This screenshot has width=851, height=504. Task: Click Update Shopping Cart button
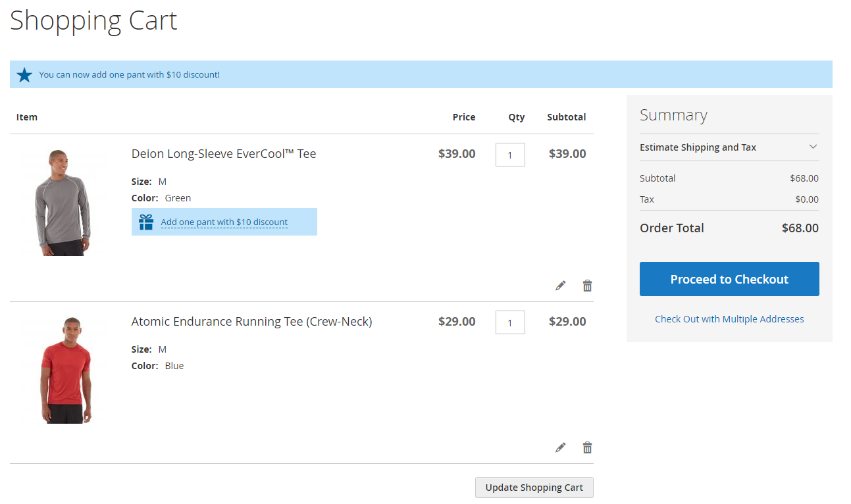point(534,488)
